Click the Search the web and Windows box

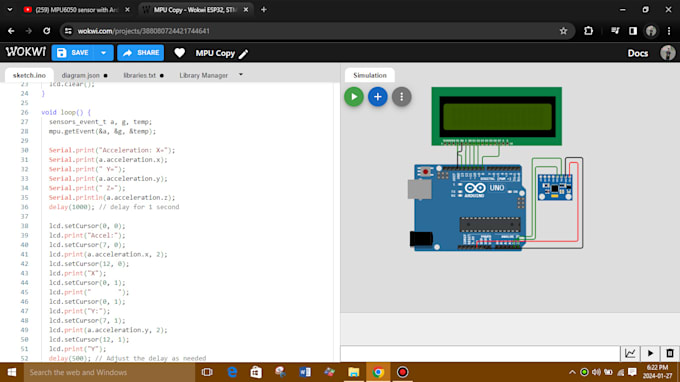(x=109, y=372)
